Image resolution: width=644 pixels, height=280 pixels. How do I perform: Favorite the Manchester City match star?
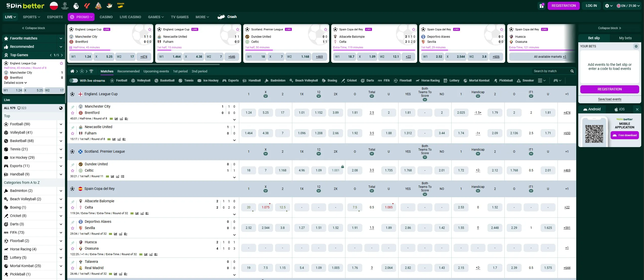(x=73, y=113)
